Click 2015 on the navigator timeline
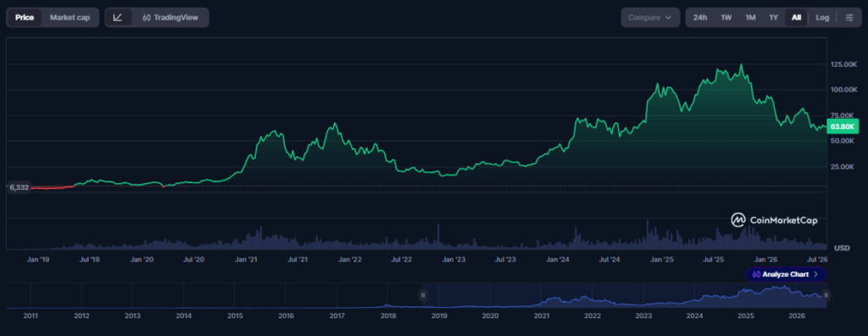 point(235,316)
